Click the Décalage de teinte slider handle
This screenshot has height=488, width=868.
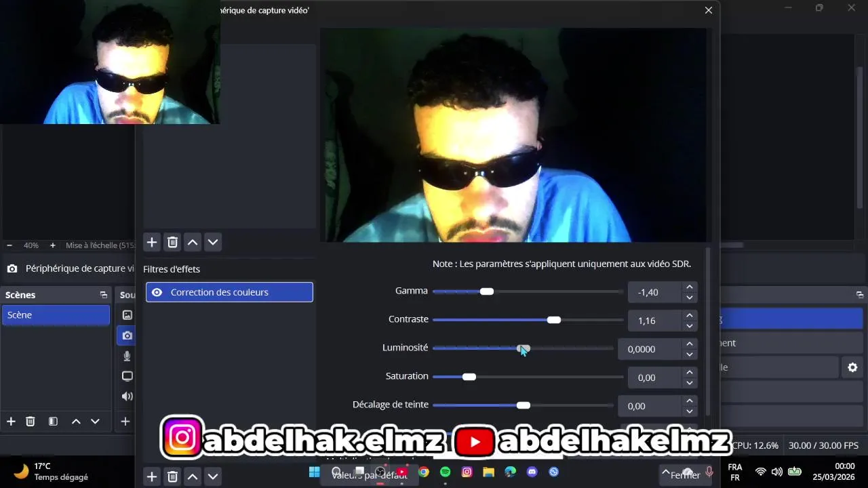524,405
